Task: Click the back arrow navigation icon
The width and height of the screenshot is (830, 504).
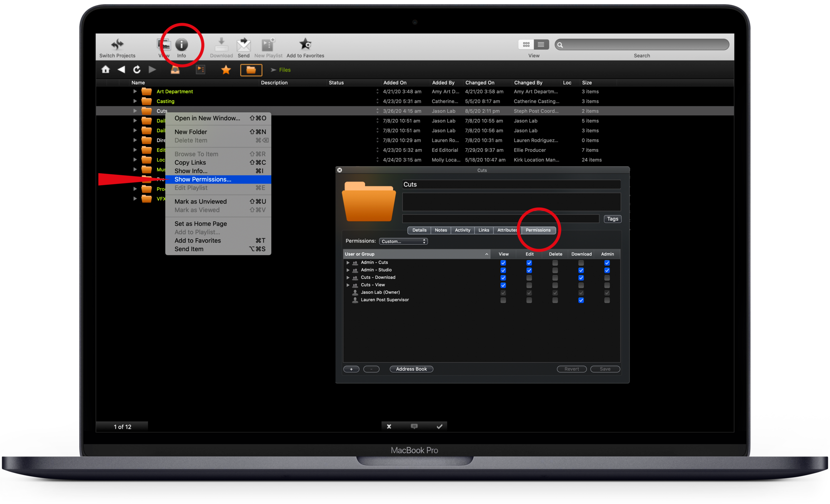Action: click(x=121, y=70)
